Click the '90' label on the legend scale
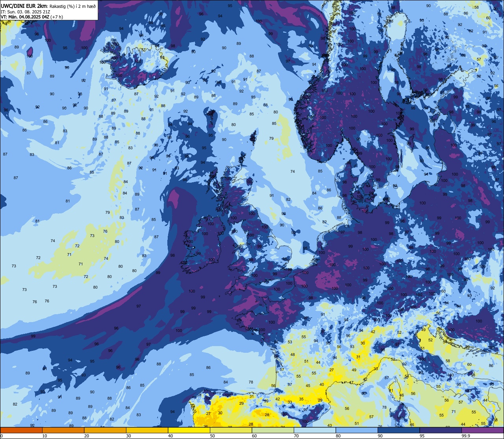Image resolution: width=504 pixels, height=439 pixels. [x=380, y=436]
